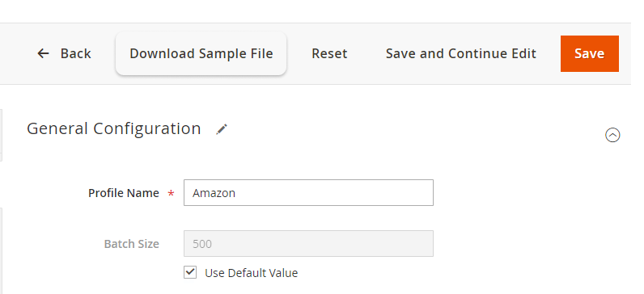Click the Profile Name field label

tap(124, 193)
